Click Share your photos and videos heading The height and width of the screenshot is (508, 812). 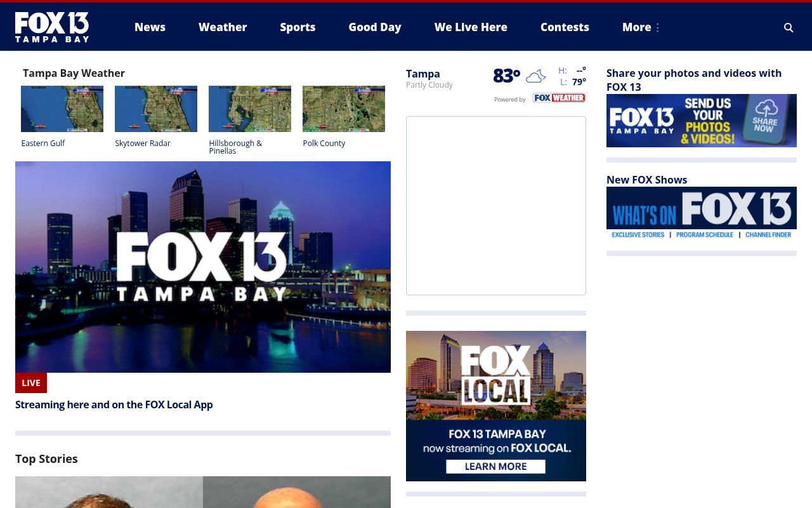click(694, 80)
